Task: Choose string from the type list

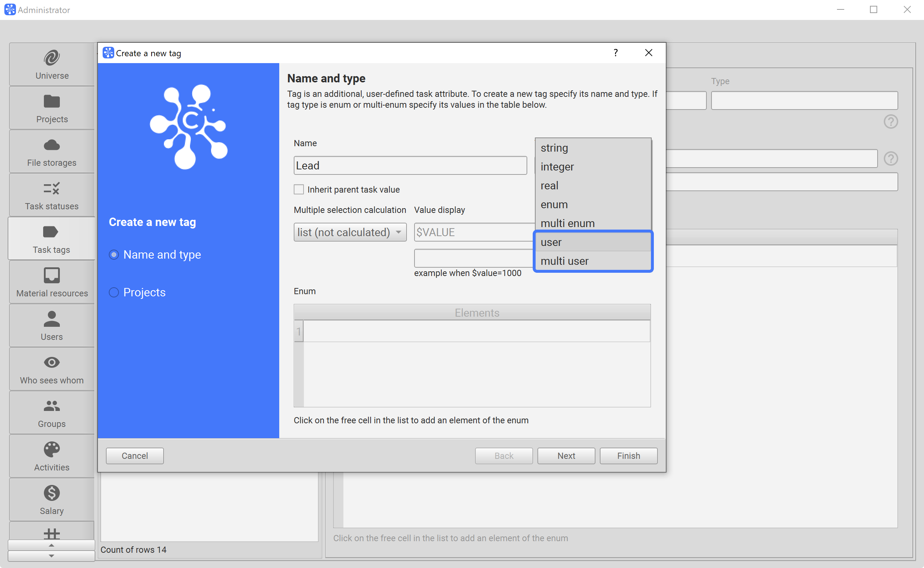Action: (x=593, y=148)
